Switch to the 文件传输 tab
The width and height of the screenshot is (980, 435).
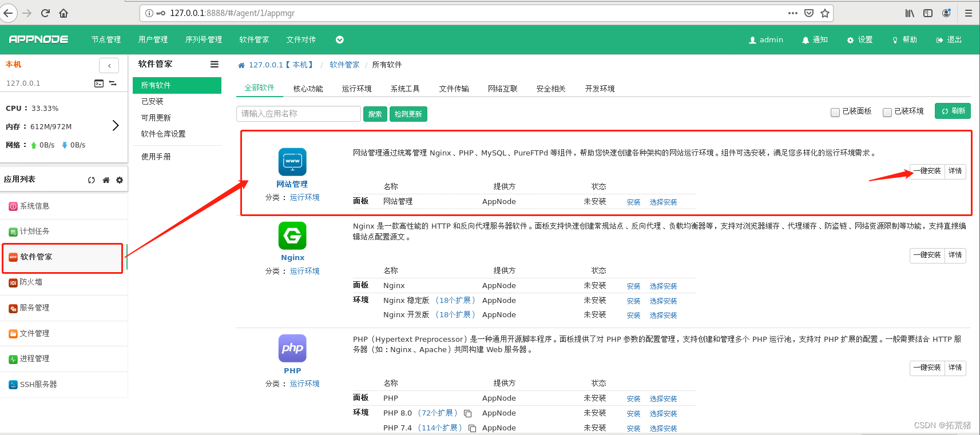(x=454, y=89)
